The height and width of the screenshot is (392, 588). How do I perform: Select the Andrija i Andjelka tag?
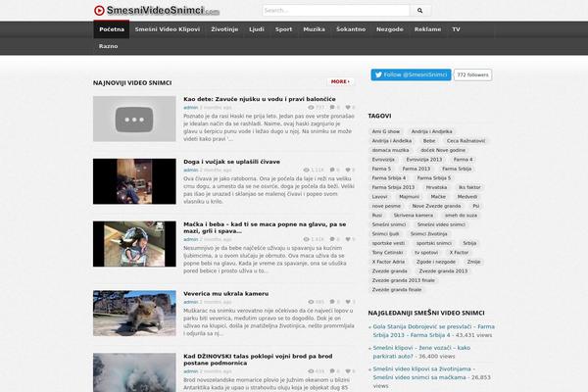tap(431, 131)
